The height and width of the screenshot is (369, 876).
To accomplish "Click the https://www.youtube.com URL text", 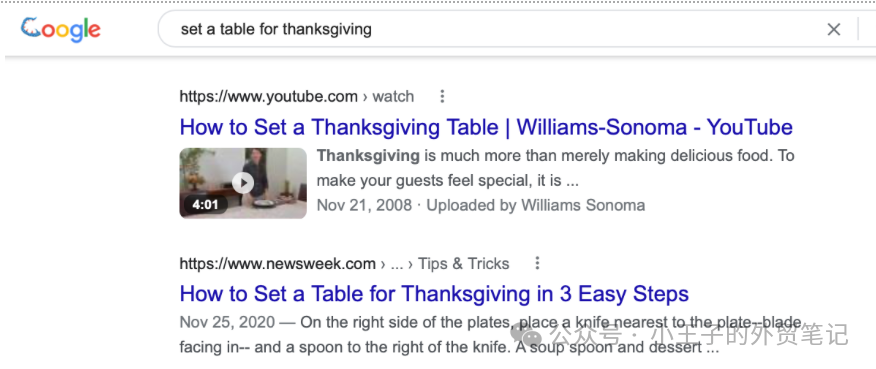I will click(269, 97).
